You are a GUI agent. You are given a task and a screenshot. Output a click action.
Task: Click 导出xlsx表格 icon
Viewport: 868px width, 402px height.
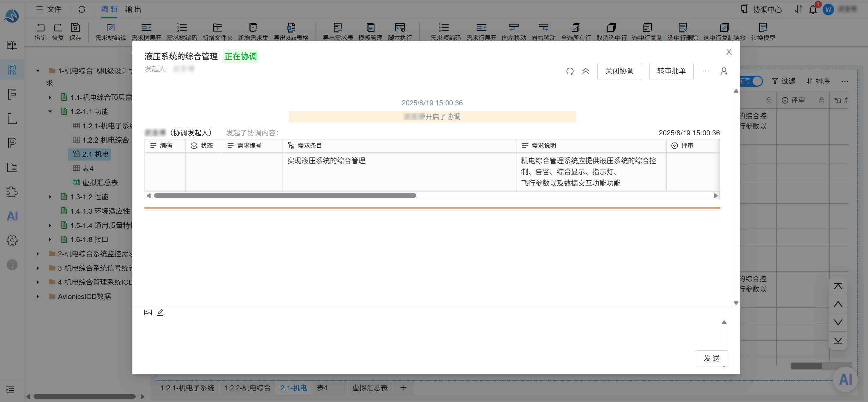pos(291,28)
